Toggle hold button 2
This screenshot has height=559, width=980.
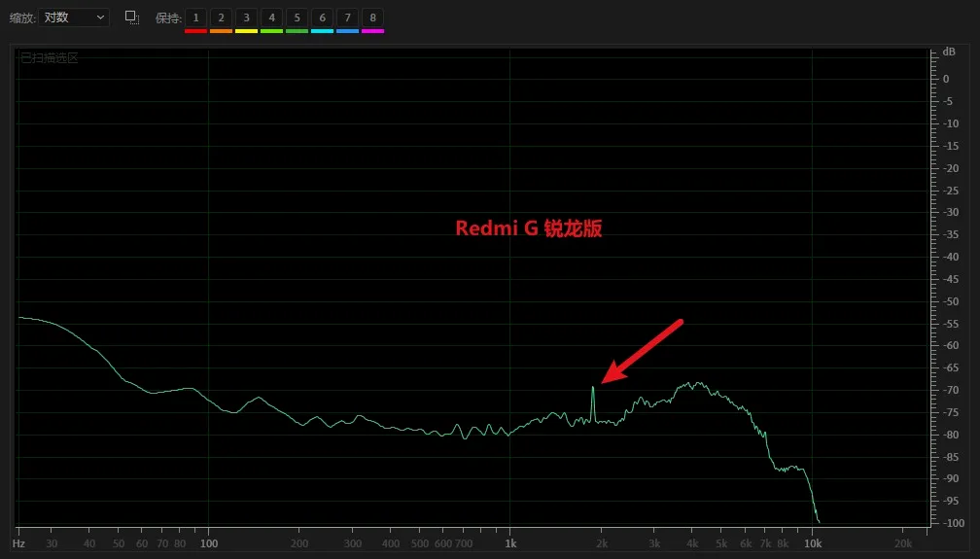coord(222,17)
